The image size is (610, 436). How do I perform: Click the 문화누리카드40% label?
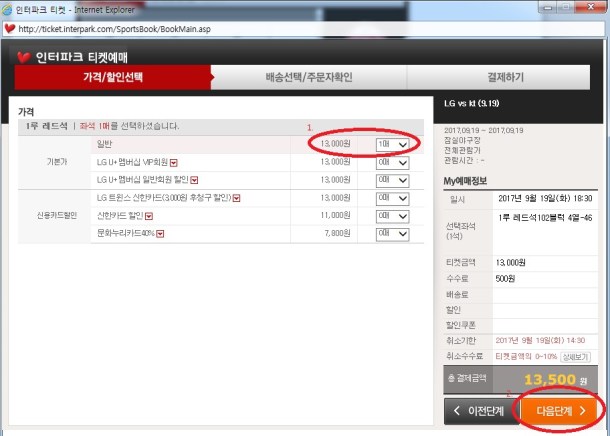pyautogui.click(x=126, y=233)
